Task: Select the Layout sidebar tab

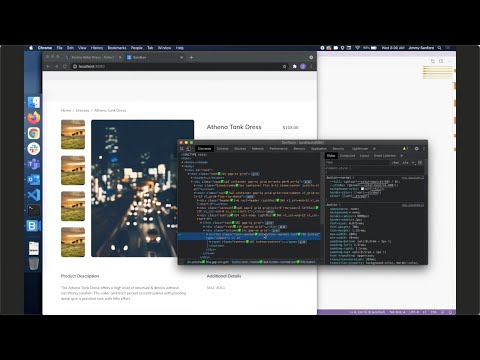Action: click(364, 156)
